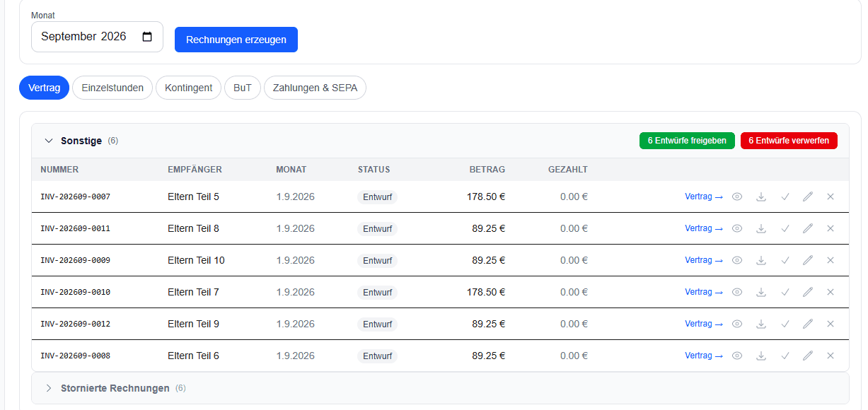Viewport: 868px width, 410px height.
Task: Switch to the Vertrag tab
Action: pos(44,88)
